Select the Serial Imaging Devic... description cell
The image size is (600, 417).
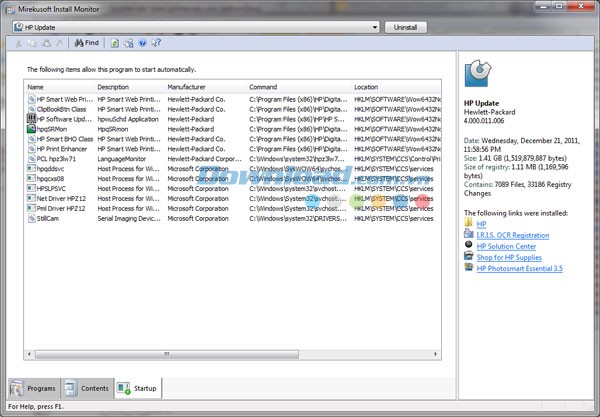click(x=129, y=218)
